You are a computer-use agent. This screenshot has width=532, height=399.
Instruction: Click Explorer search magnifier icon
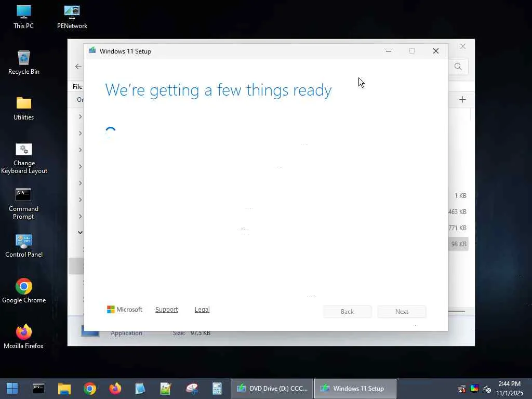(458, 66)
